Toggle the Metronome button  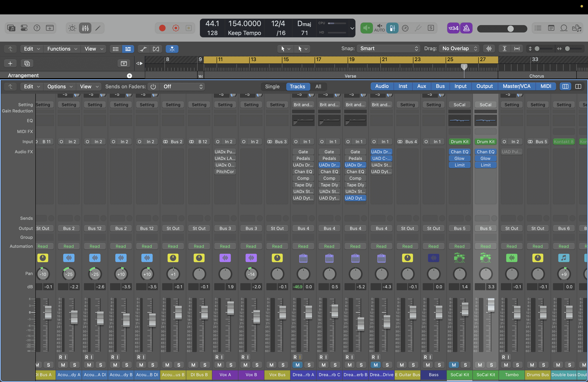coord(466,28)
